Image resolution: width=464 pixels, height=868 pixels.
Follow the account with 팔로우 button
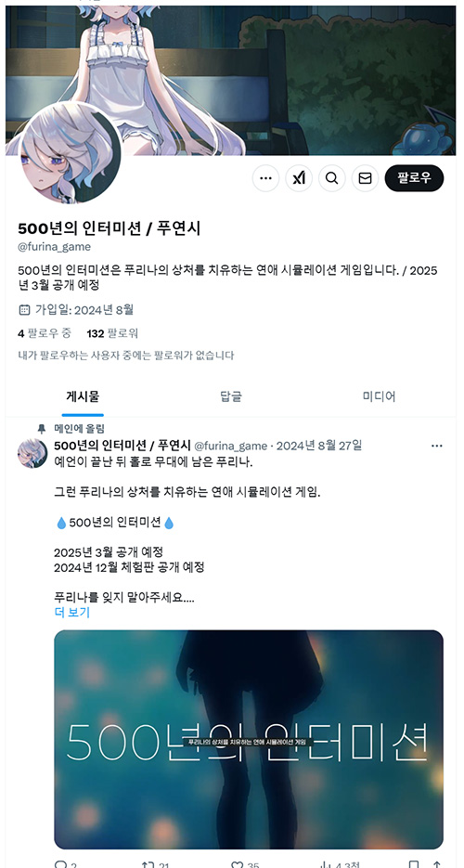[x=414, y=178]
